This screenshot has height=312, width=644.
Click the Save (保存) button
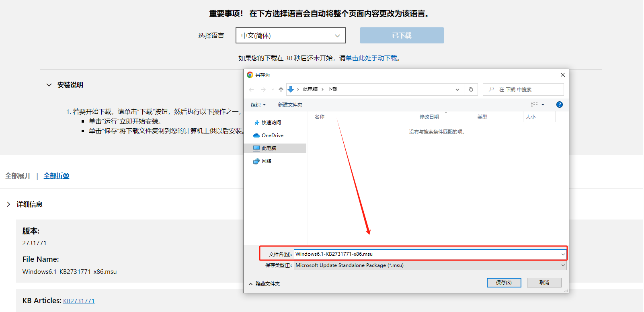pyautogui.click(x=504, y=283)
